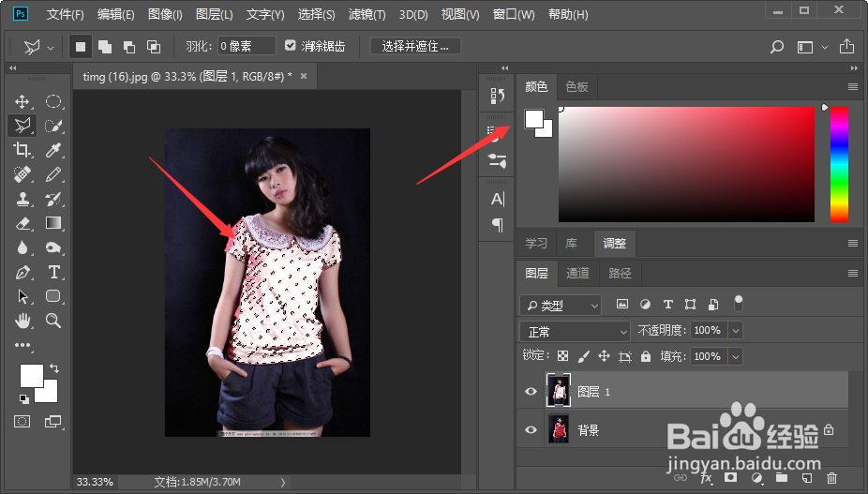This screenshot has height=494, width=868.
Task: Select the Sponge tool
Action: tap(53, 247)
